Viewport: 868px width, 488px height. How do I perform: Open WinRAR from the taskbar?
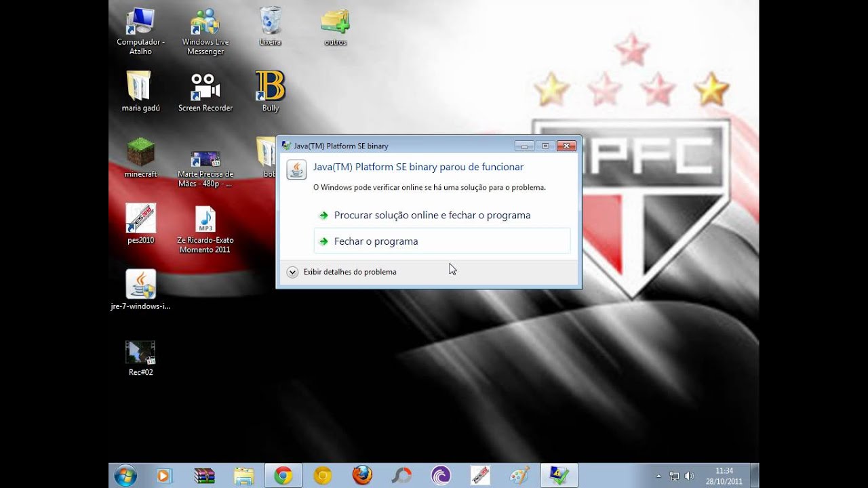tap(204, 476)
